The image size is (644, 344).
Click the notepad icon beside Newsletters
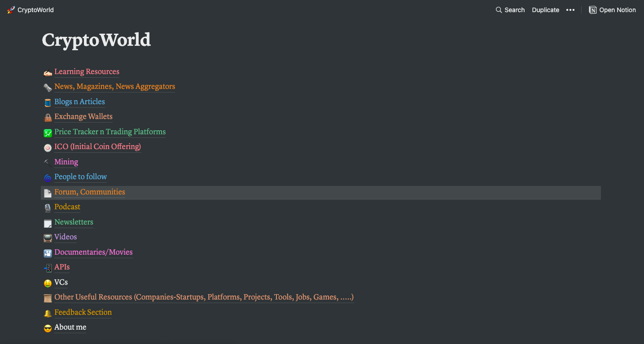pyautogui.click(x=48, y=223)
